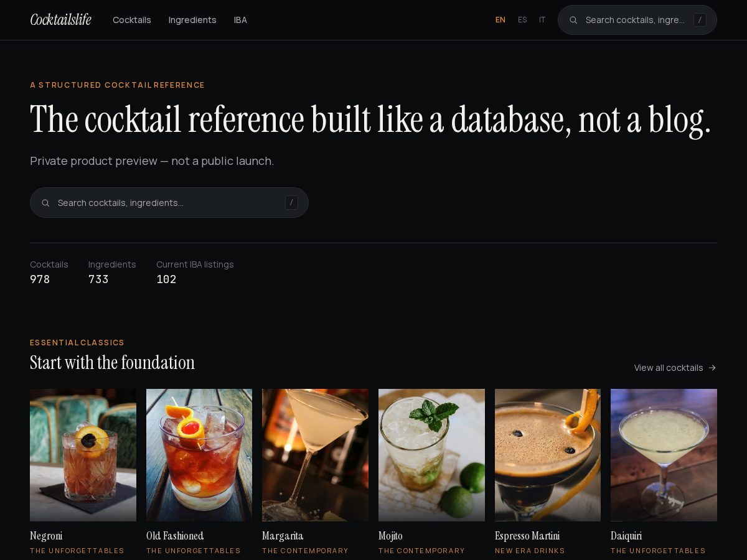
Task: Focus the hero search cocktails, ingredients field
Action: coord(169,203)
